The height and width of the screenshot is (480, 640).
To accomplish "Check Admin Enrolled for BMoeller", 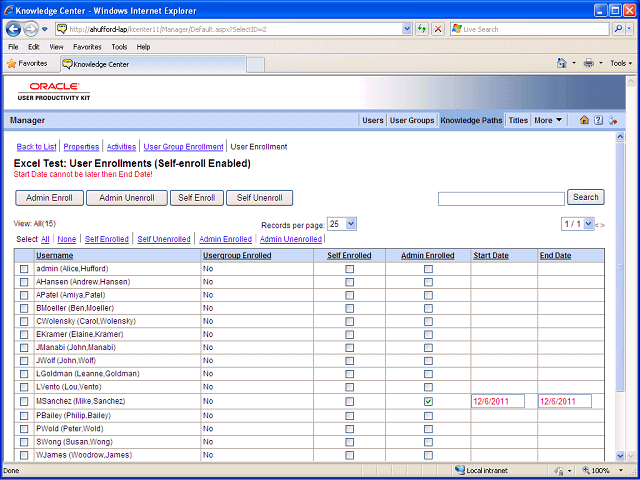I will point(428,308).
